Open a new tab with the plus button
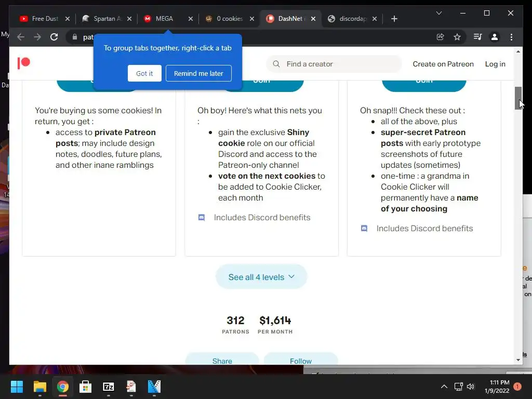The width and height of the screenshot is (532, 399). click(394, 19)
